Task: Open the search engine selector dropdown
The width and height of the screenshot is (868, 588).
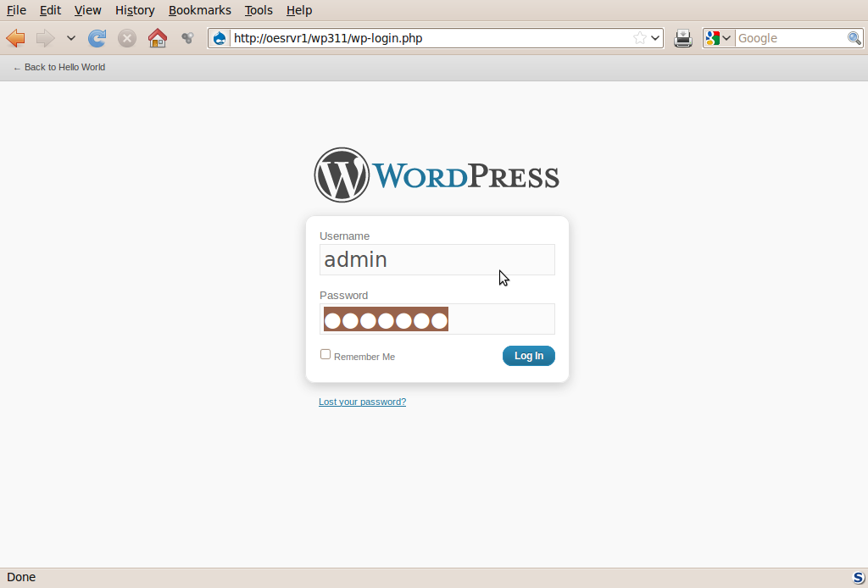Action: 719,38
